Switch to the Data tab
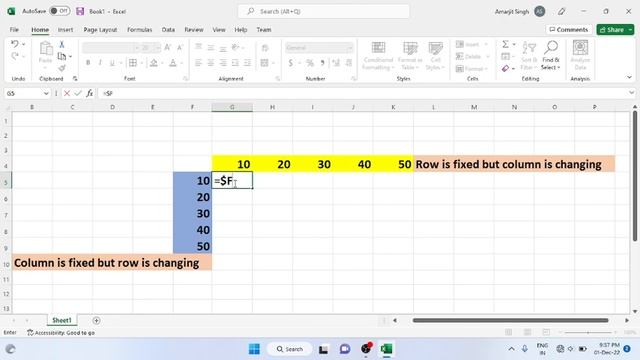Screen dimensions: 640x360 point(168,29)
